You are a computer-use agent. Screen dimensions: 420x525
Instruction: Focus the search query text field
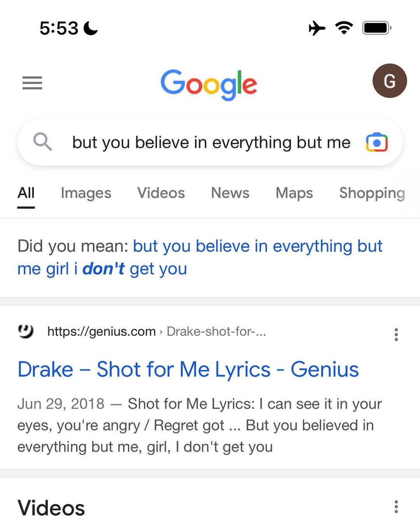[x=211, y=142]
